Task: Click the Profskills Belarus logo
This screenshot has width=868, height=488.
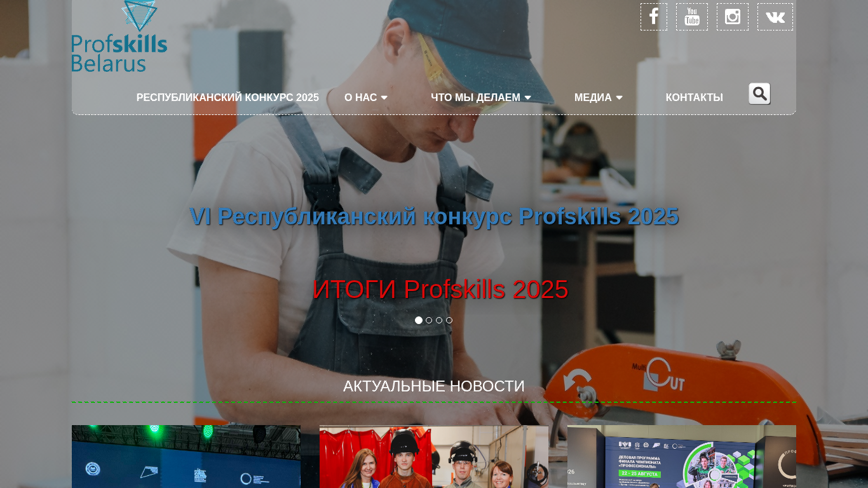Action: coord(119,36)
